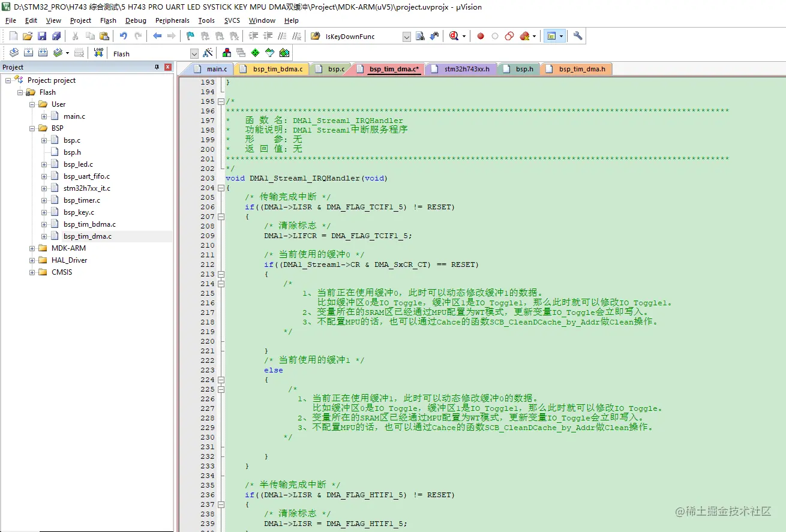Rebuild all target files

tap(43, 53)
